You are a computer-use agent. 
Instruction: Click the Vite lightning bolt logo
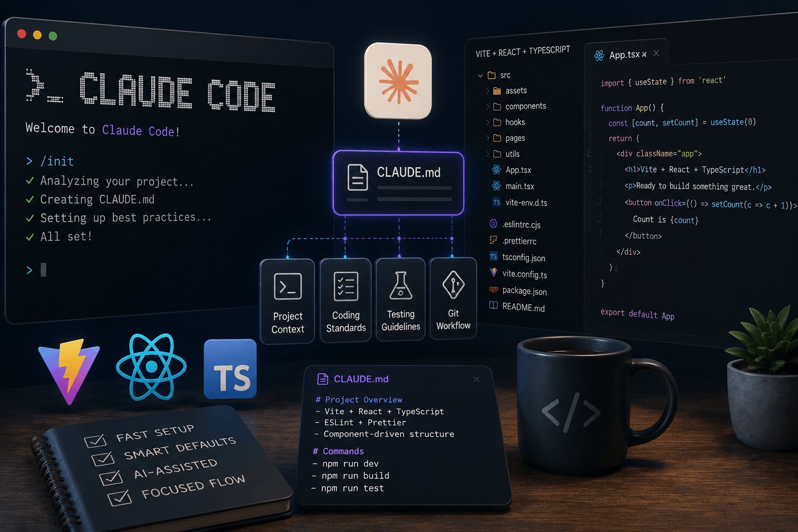[69, 371]
